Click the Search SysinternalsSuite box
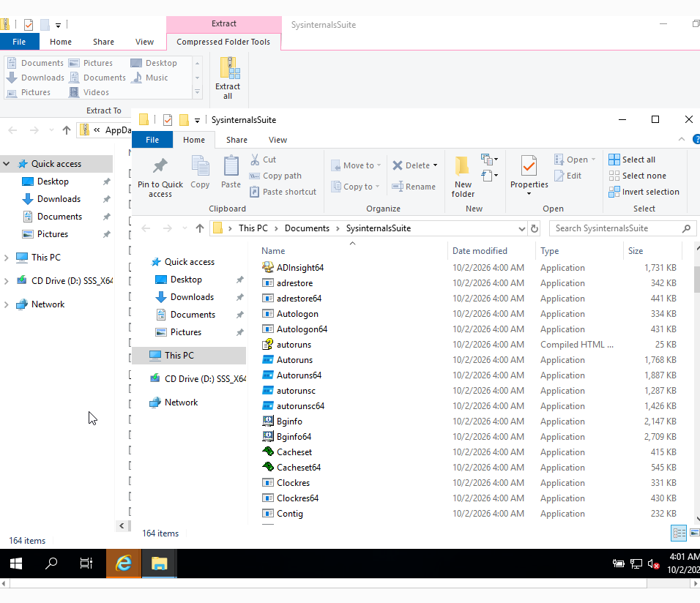 (622, 228)
